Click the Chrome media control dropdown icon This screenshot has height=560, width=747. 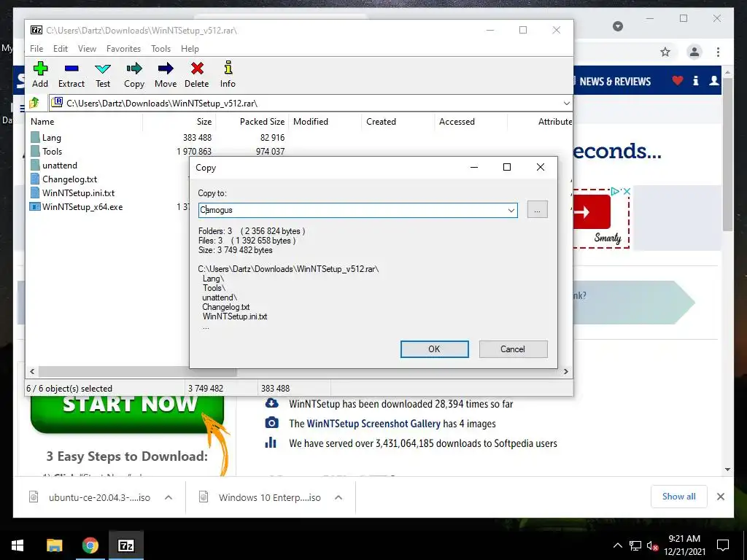[617, 26]
